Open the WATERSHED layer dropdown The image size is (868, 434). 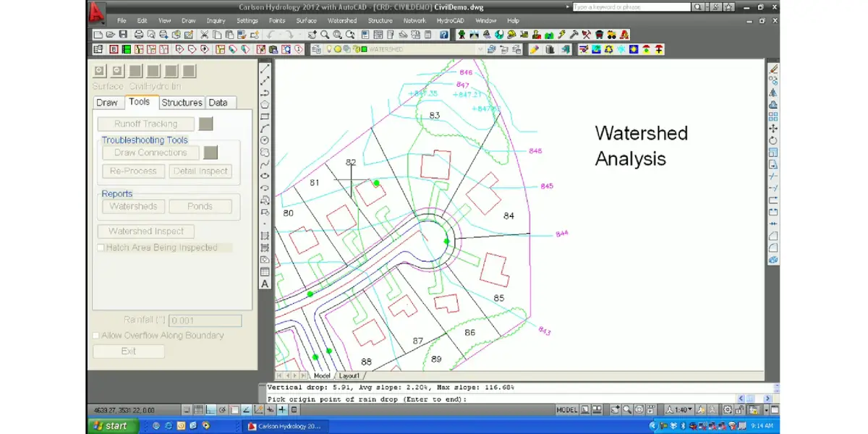(x=481, y=49)
